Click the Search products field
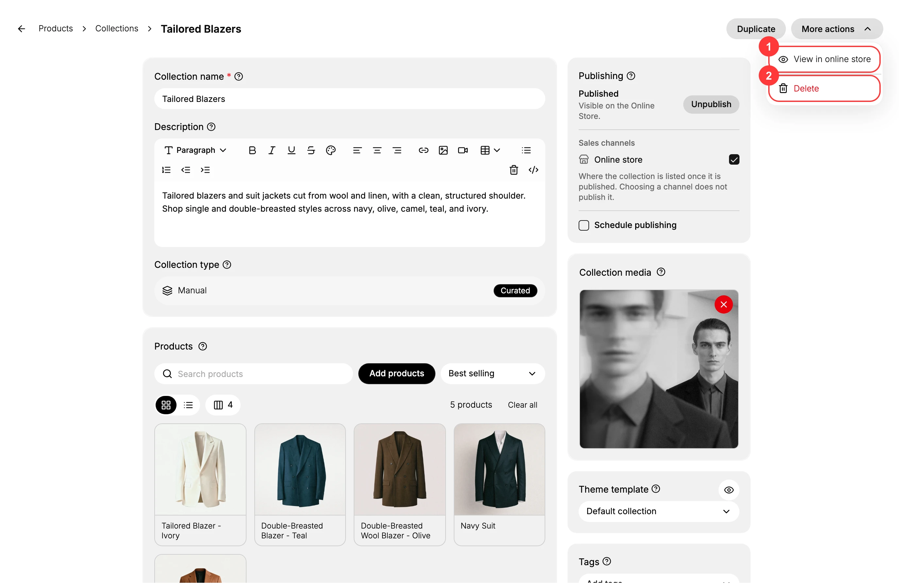 point(253,374)
